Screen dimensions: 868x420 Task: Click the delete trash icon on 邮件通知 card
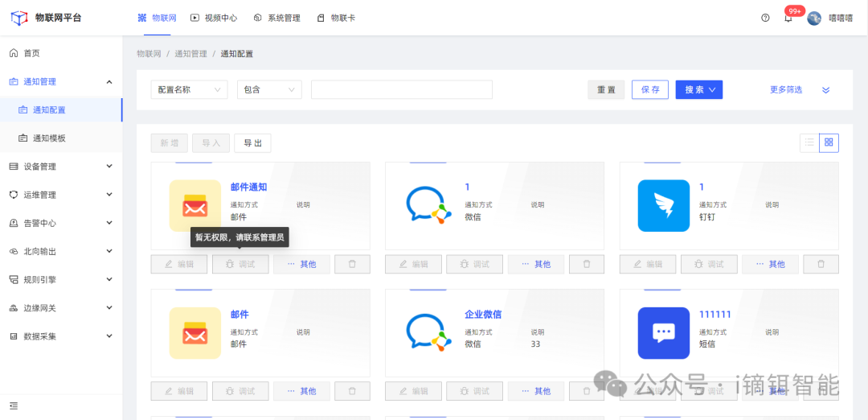(x=352, y=264)
